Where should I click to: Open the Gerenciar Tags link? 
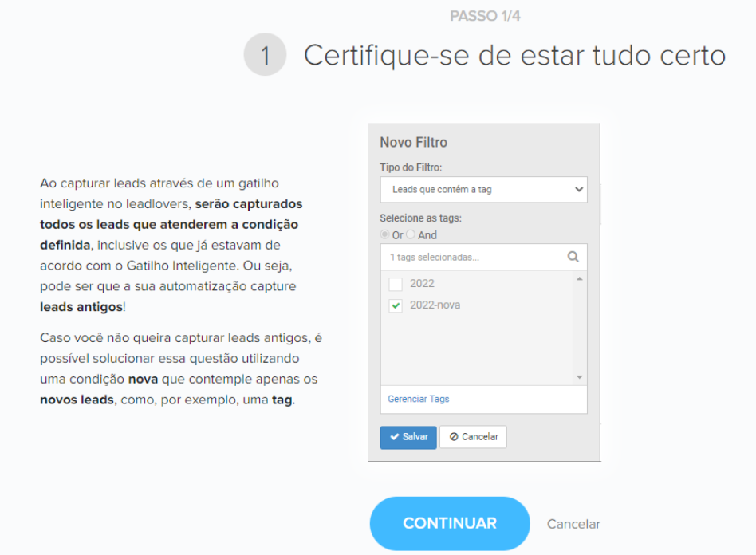(x=418, y=399)
